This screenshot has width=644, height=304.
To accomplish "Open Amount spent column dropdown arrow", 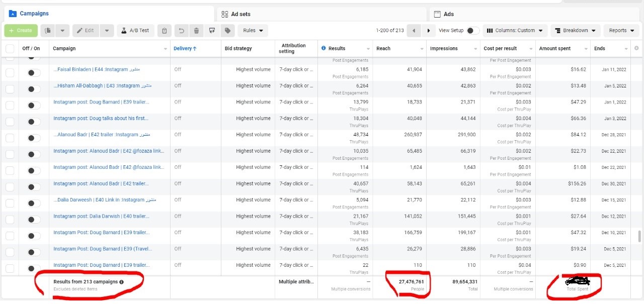I will click(586, 49).
